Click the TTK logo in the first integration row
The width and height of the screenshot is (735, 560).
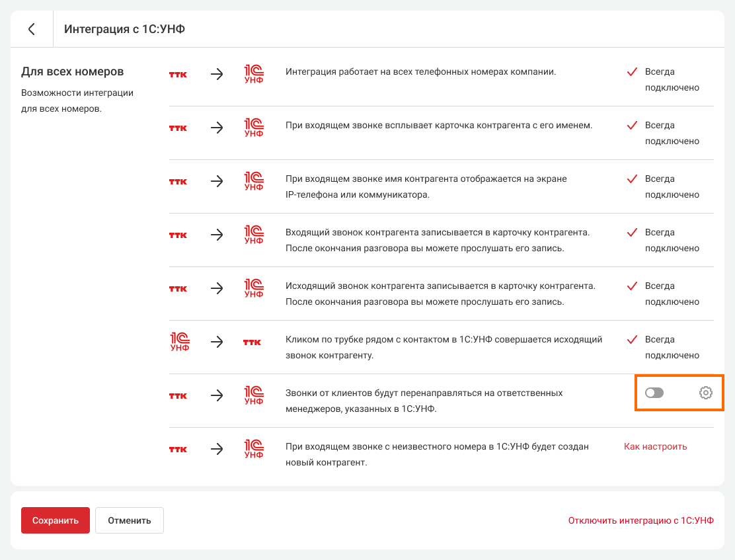click(178, 75)
